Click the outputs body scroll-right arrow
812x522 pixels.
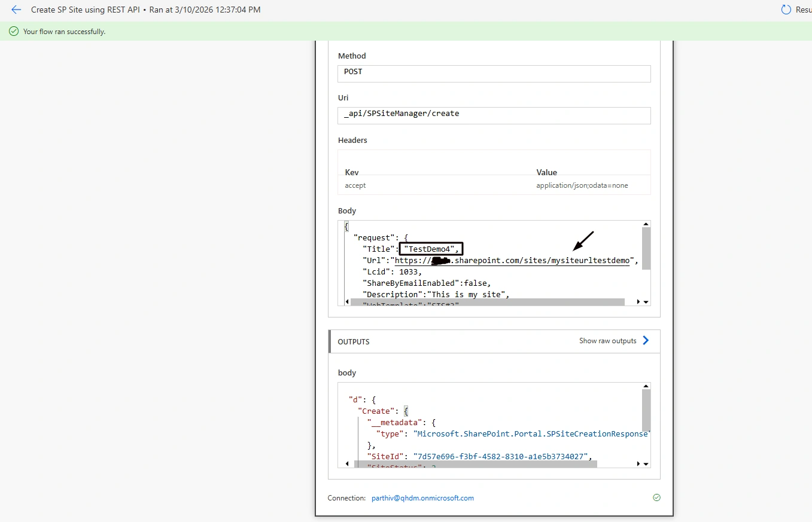click(638, 463)
